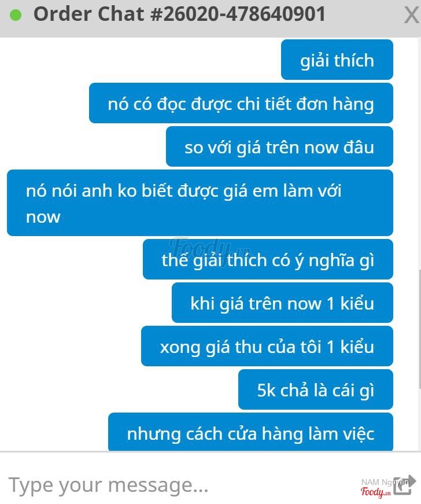The image size is (421, 504).
Task: Click the 'nó nói anh ko biết được giá' message
Action: click(200, 203)
